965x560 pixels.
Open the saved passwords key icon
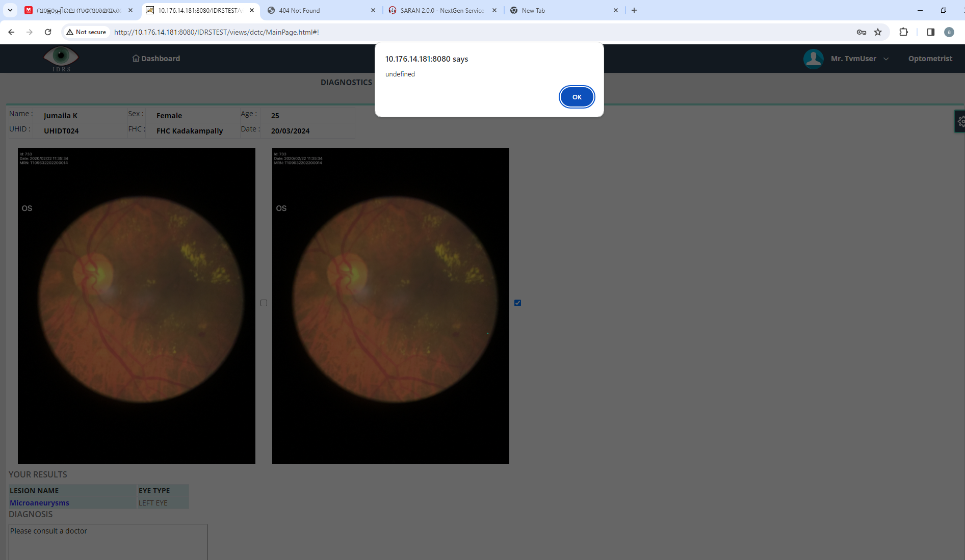pos(862,32)
